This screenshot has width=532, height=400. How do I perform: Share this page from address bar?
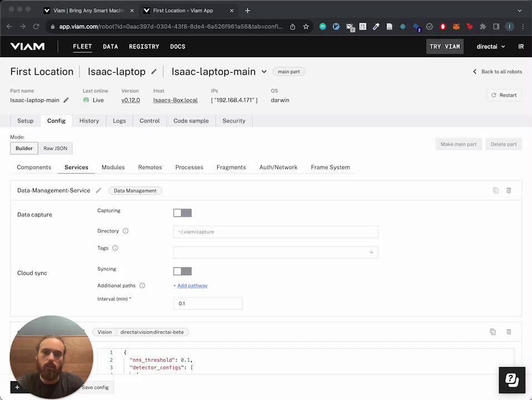[293, 27]
